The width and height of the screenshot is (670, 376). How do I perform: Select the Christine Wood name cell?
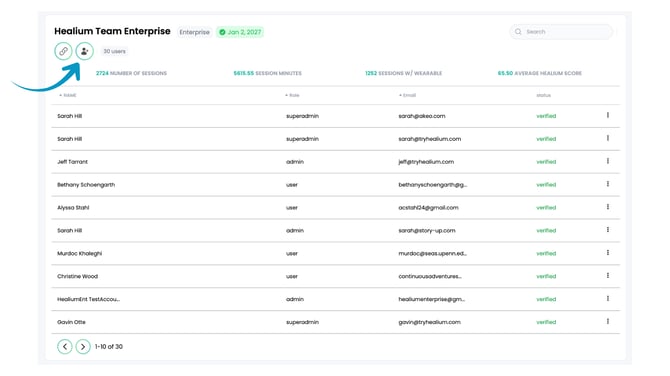click(x=77, y=276)
